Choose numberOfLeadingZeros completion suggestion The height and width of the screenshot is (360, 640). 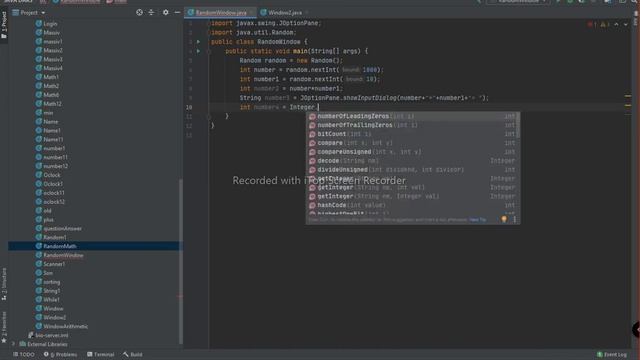pyautogui.click(x=411, y=116)
